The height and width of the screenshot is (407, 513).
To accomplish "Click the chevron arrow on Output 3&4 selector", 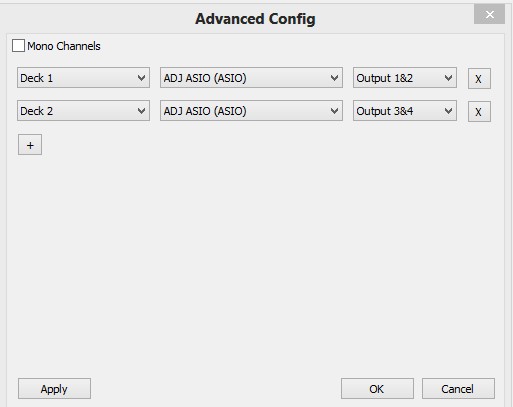I will pyautogui.click(x=448, y=111).
